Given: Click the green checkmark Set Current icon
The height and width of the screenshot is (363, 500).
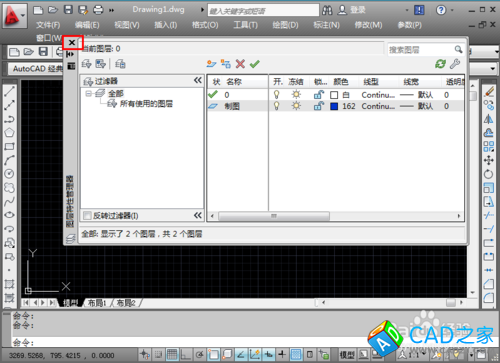Looking at the screenshot, I should coord(255,64).
